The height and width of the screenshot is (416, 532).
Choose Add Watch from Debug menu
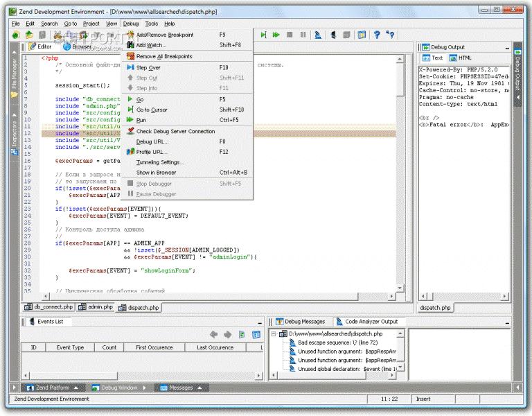pyautogui.click(x=187, y=45)
